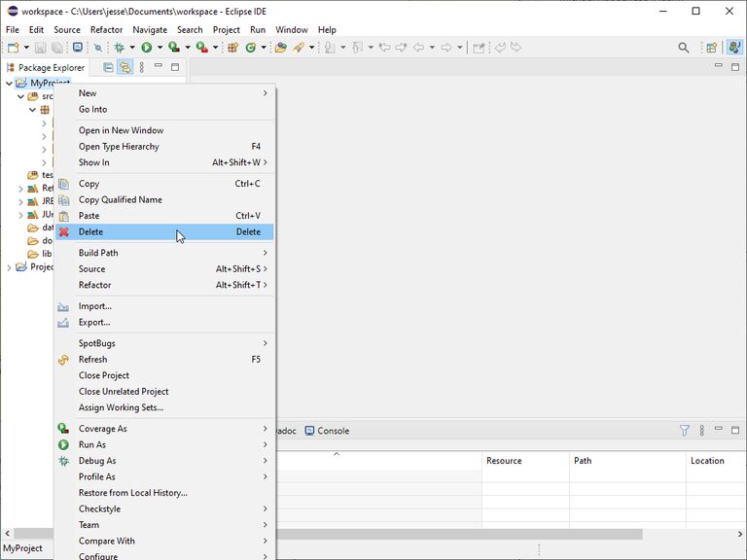This screenshot has height=560, width=747.
Task: Toggle Link with Editor in Package Explorer
Action: tap(124, 68)
